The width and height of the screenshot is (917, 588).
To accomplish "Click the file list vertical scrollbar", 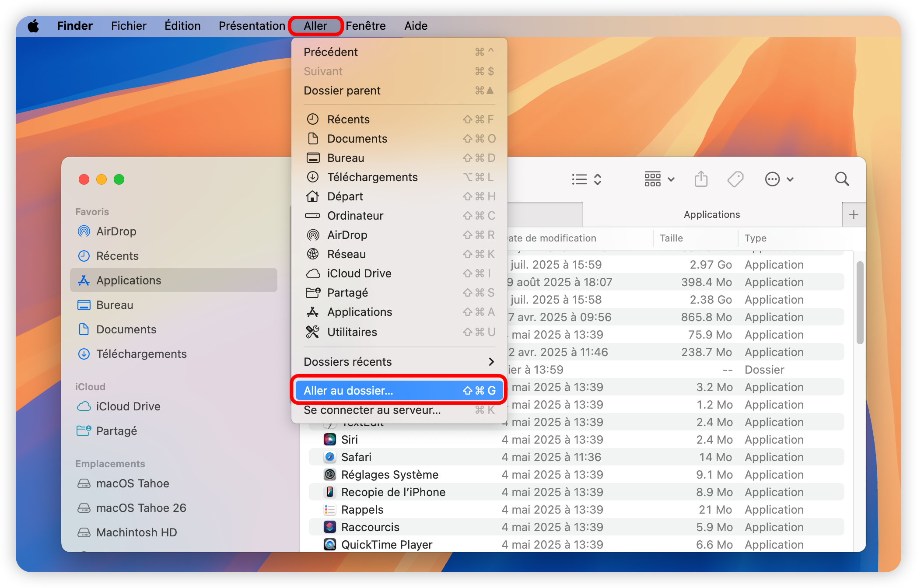I will (x=860, y=303).
